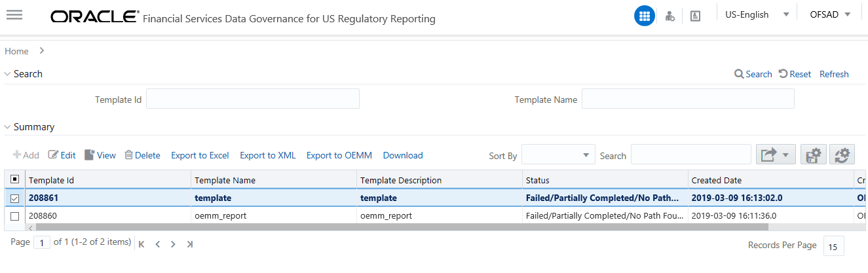Click the Reset search link

pos(795,74)
